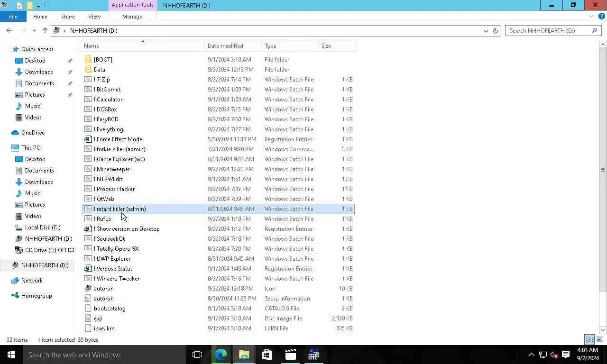The image size is (607, 364).
Task: Go up one folder level
Action: point(45,30)
